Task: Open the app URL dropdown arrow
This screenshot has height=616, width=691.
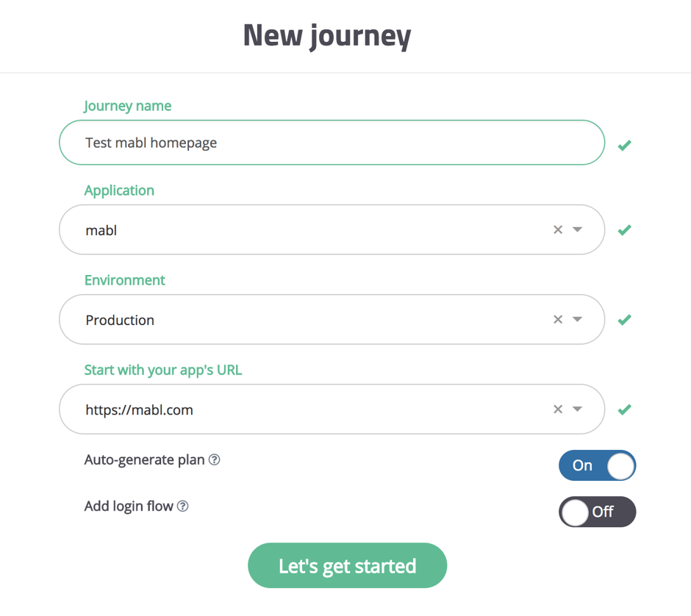Action: 577,409
